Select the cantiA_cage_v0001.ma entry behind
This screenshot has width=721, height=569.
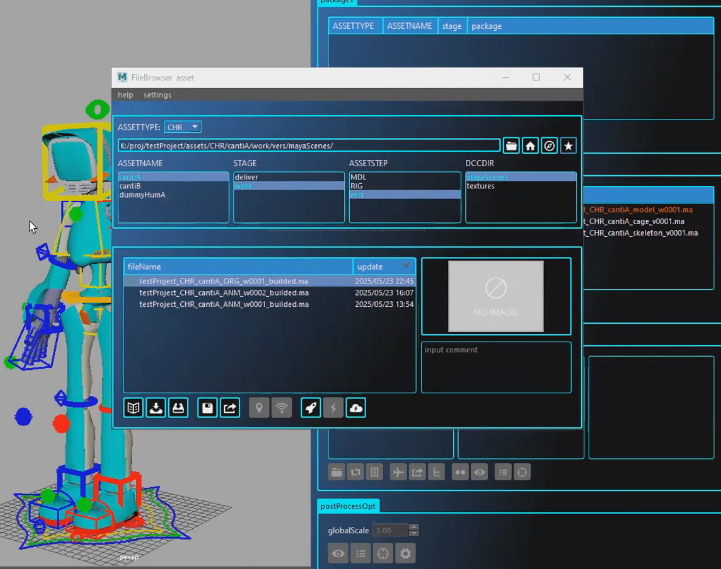click(x=634, y=221)
